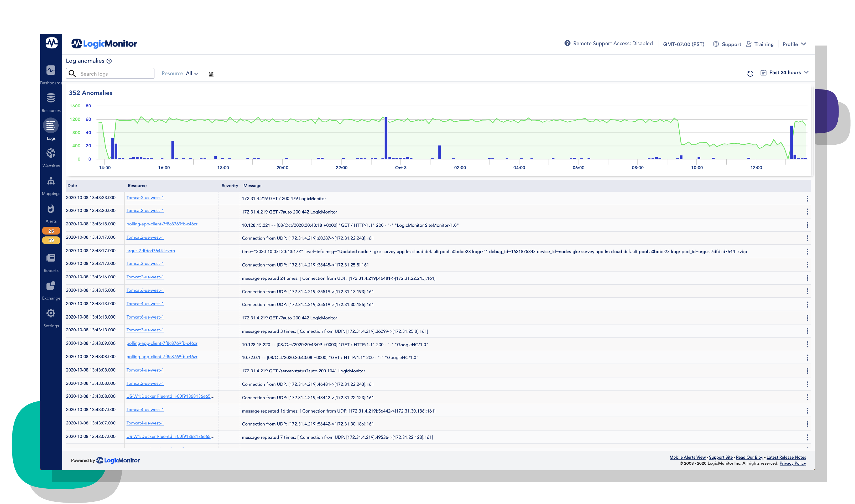This screenshot has height=504, width=855.
Task: Open the Training menu item
Action: (x=760, y=44)
